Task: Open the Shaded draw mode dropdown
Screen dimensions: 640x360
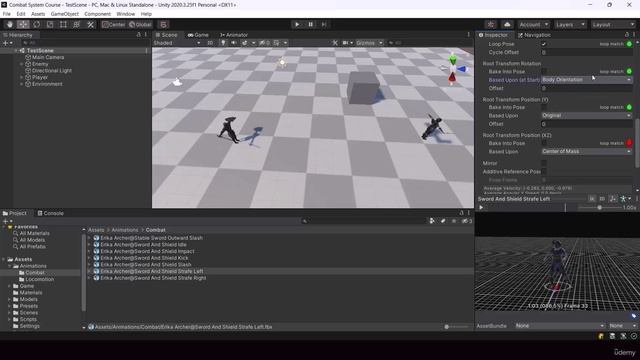Action: click(177, 43)
